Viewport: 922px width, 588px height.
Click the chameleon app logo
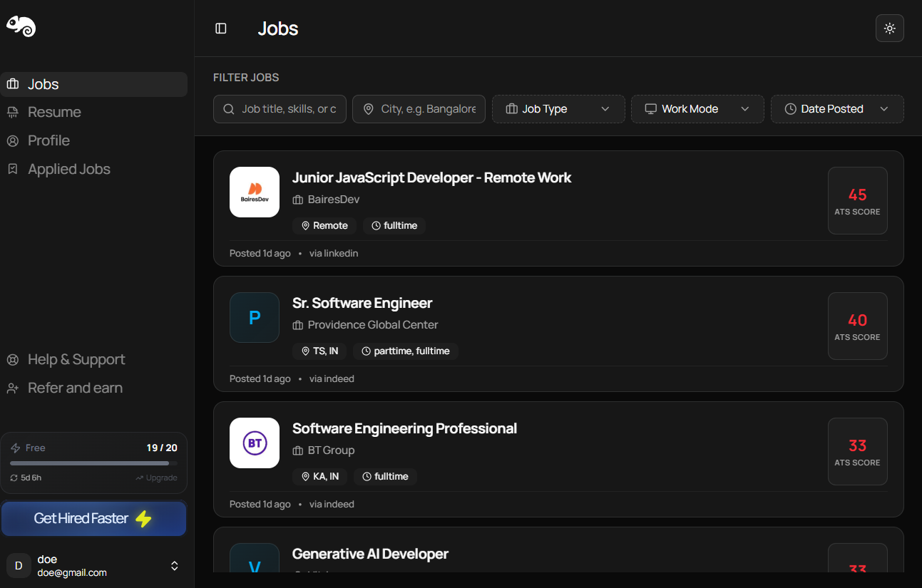click(21, 26)
